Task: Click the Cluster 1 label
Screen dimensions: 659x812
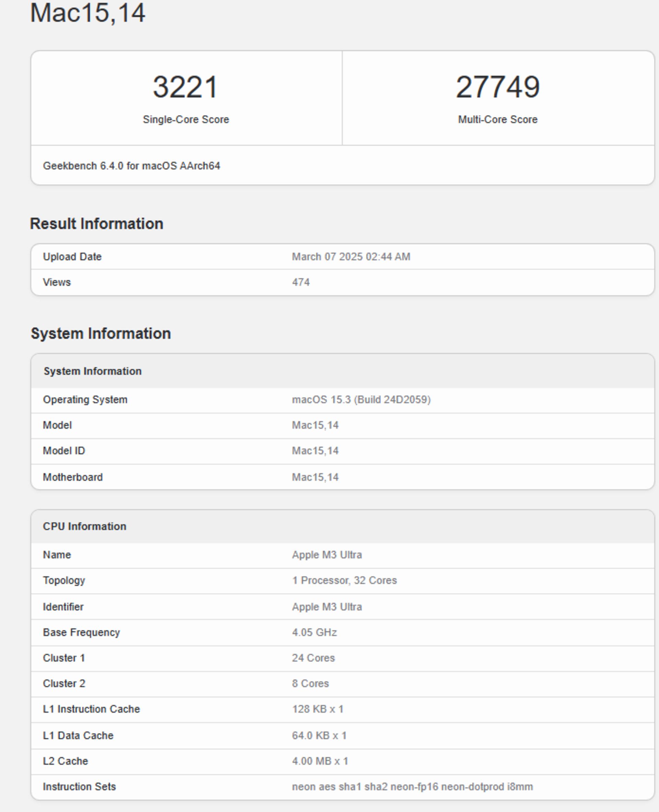Action: [64, 658]
